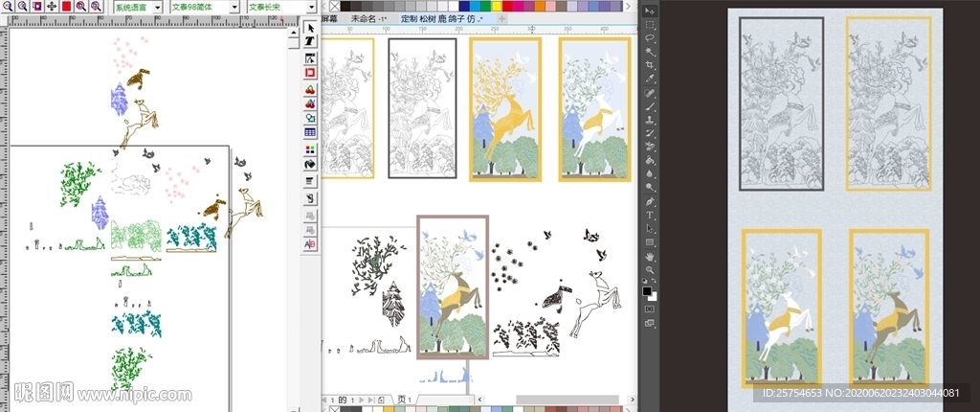
Task: Toggle Quick Mask mode icon
Action: tap(650, 309)
